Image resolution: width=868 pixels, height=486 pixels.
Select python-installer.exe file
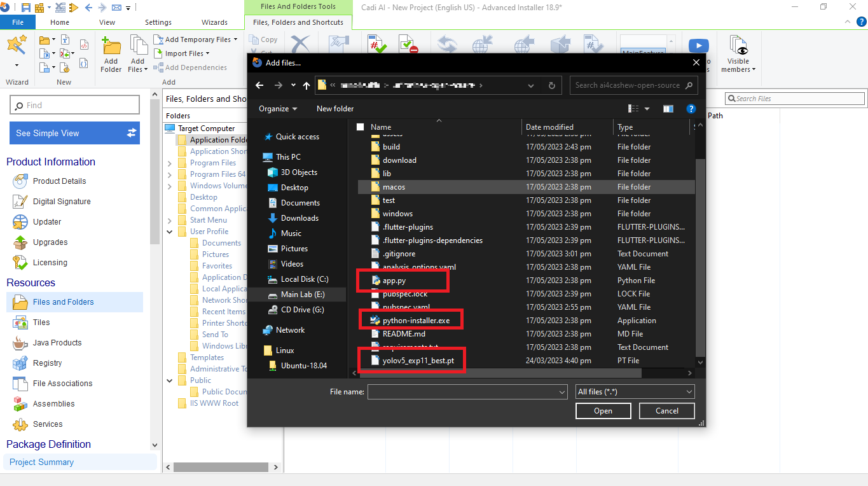416,321
